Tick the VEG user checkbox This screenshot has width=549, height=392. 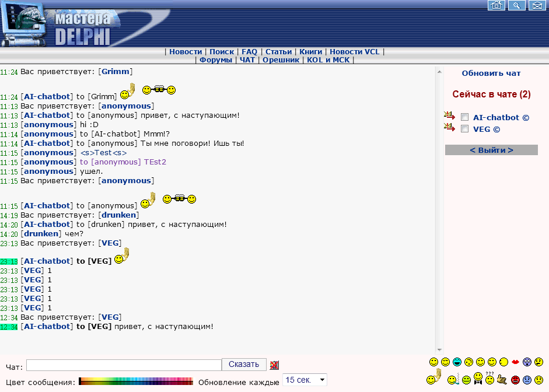[465, 129]
